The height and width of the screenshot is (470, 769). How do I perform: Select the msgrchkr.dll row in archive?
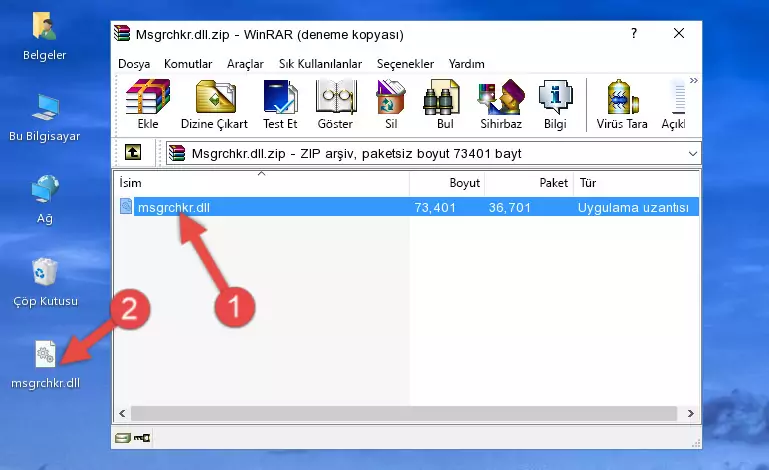(x=407, y=207)
